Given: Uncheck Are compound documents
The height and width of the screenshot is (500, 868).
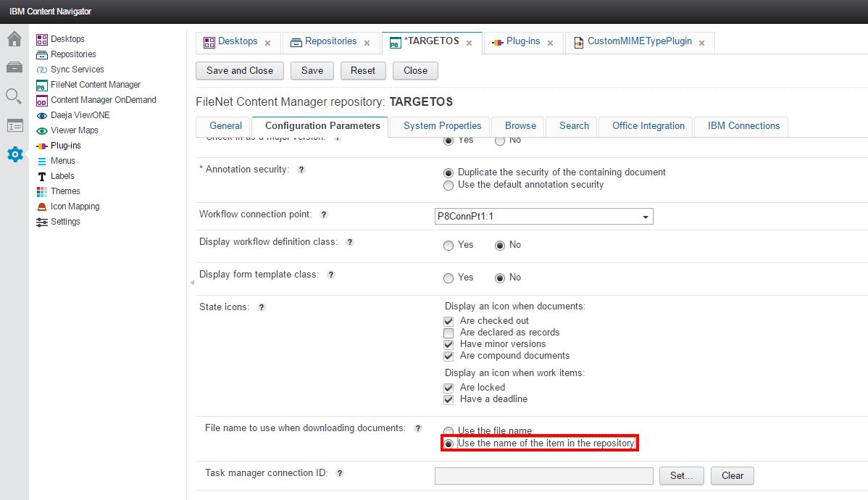Looking at the screenshot, I should coord(448,356).
